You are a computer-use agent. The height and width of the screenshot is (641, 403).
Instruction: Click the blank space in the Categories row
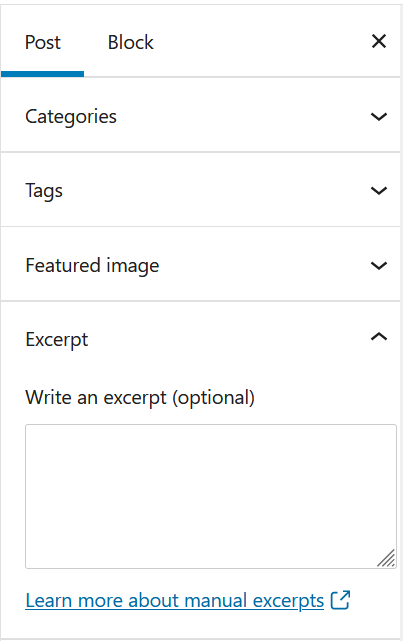click(x=243, y=117)
